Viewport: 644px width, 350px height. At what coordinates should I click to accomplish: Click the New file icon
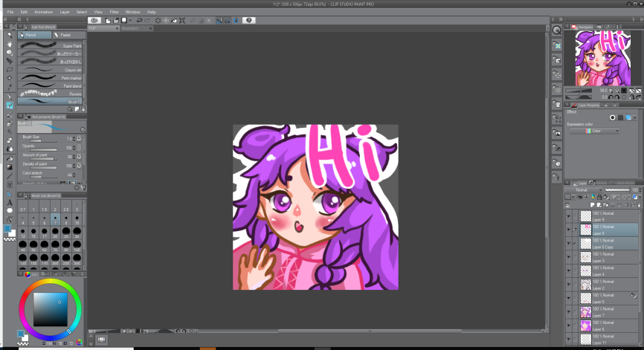(x=108, y=20)
